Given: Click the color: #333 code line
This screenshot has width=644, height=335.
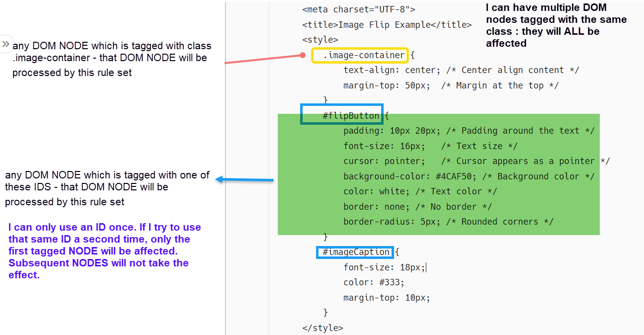Looking at the screenshot, I should click(x=374, y=282).
